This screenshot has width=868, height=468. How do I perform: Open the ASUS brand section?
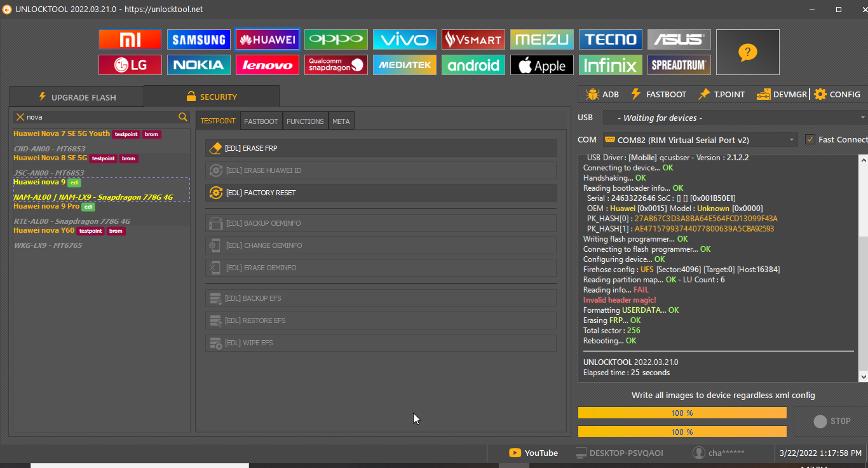pyautogui.click(x=679, y=39)
